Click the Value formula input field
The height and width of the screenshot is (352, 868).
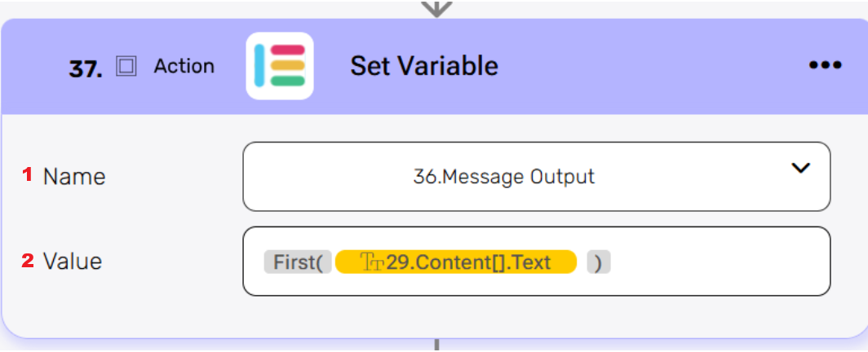pos(718,262)
